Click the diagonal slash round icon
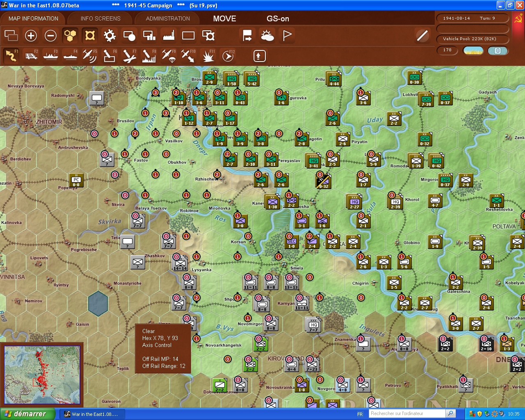Screen dimensions: 525x420 tap(422, 36)
